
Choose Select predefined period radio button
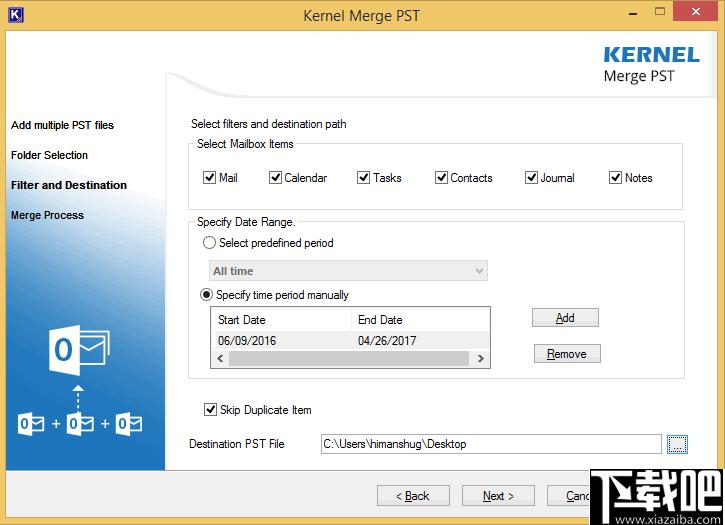click(209, 243)
